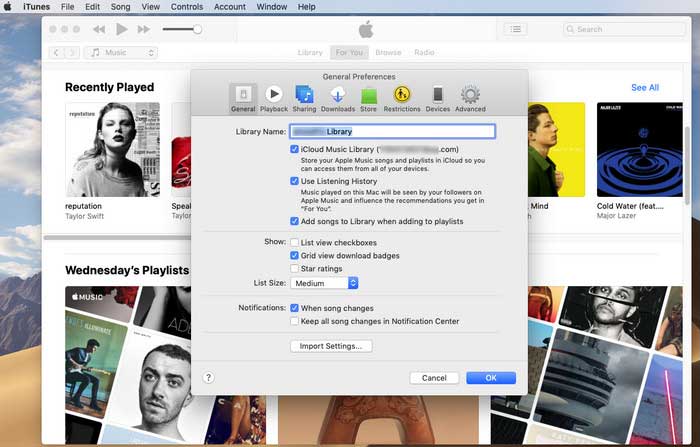Open the Window menu
Viewport: 700px width, 447px height.
[x=272, y=7]
